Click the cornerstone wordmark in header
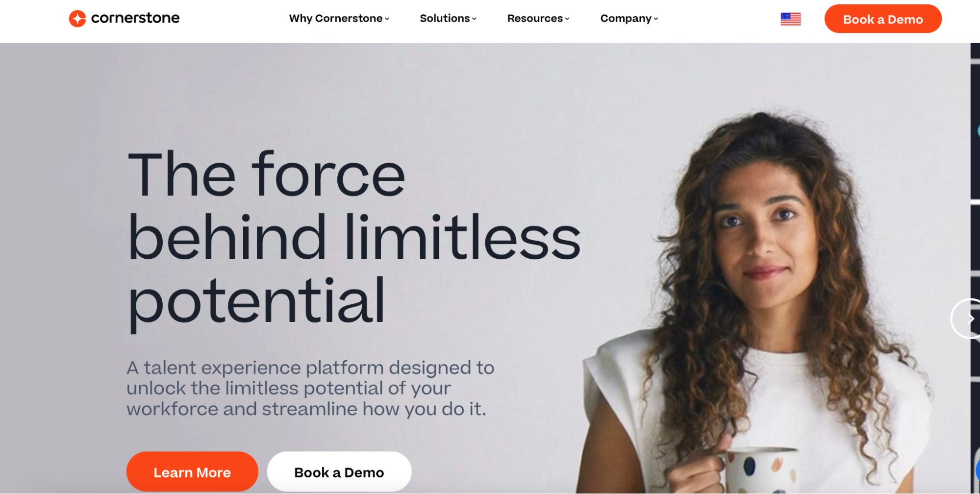Image resolution: width=980 pixels, height=494 pixels. click(x=135, y=18)
